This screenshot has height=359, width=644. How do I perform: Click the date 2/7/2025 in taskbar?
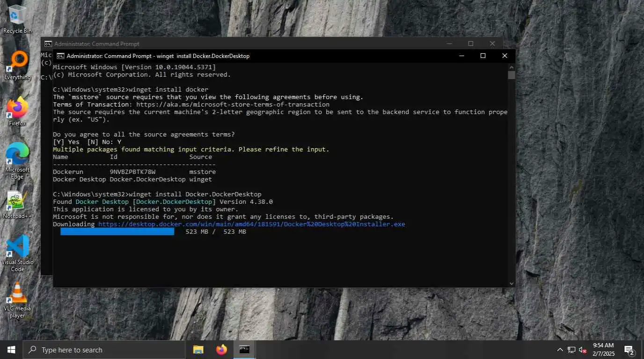coord(603,354)
